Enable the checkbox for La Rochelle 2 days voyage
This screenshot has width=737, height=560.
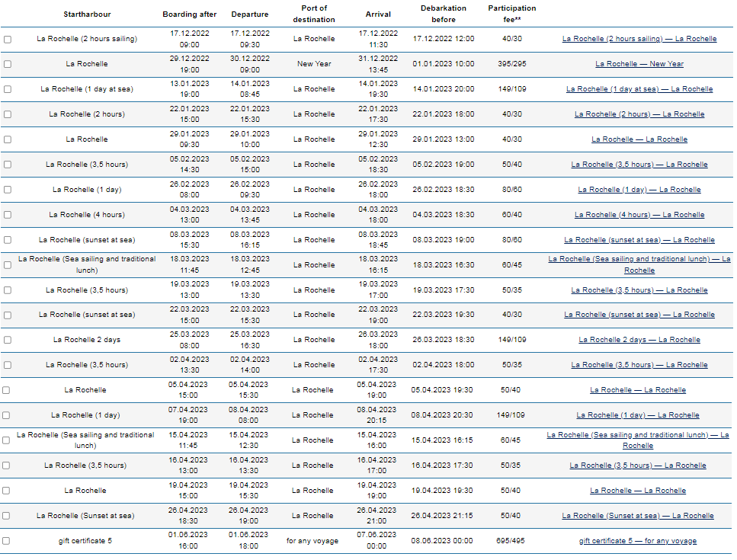point(7,340)
